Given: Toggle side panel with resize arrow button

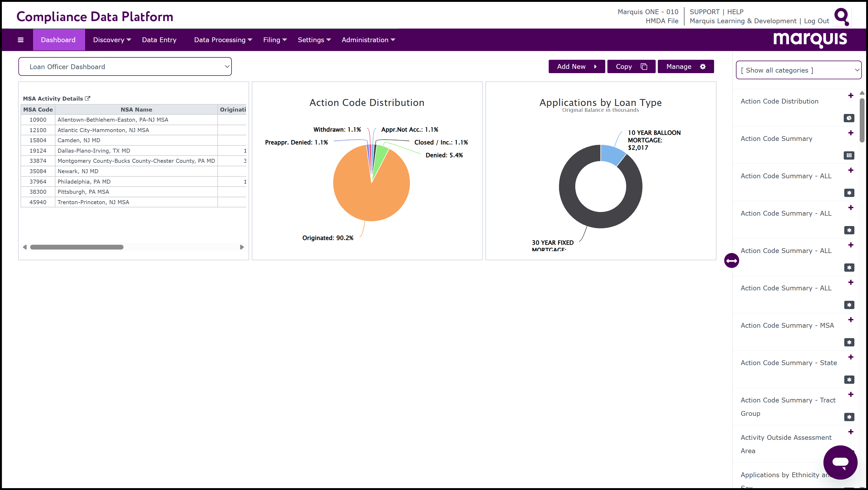Looking at the screenshot, I should pos(731,261).
